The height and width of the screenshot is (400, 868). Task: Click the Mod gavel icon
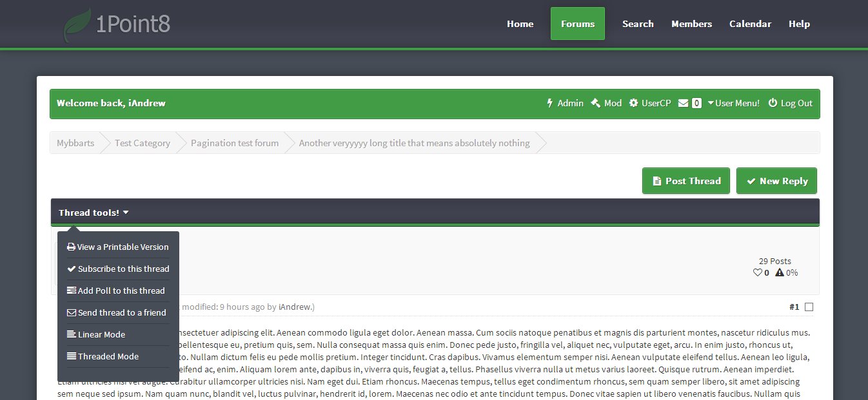[x=595, y=103]
